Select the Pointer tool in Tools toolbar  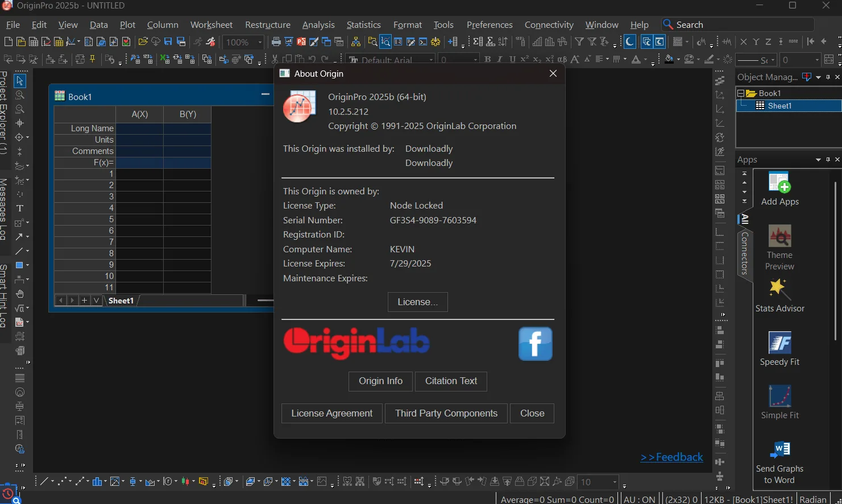[x=19, y=81]
